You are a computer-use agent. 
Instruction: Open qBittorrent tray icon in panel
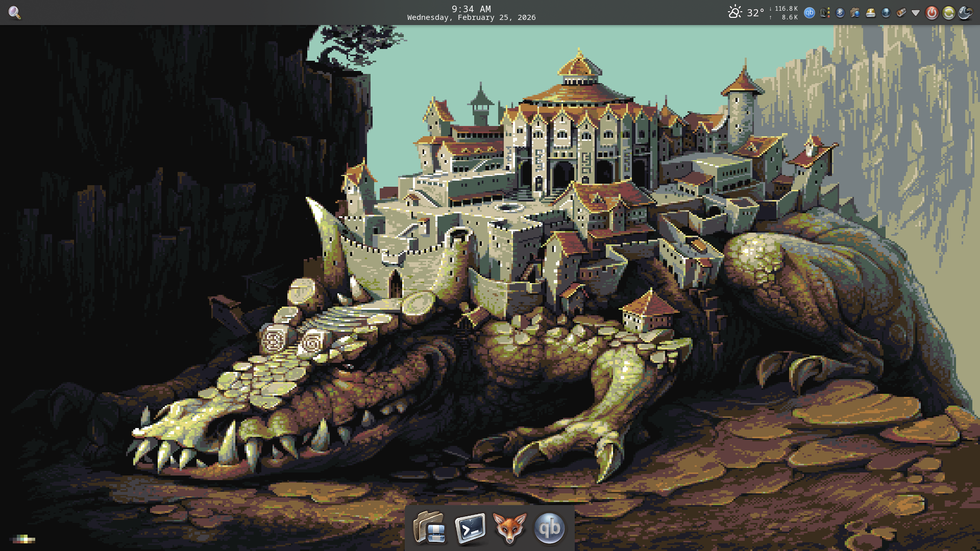[810, 13]
